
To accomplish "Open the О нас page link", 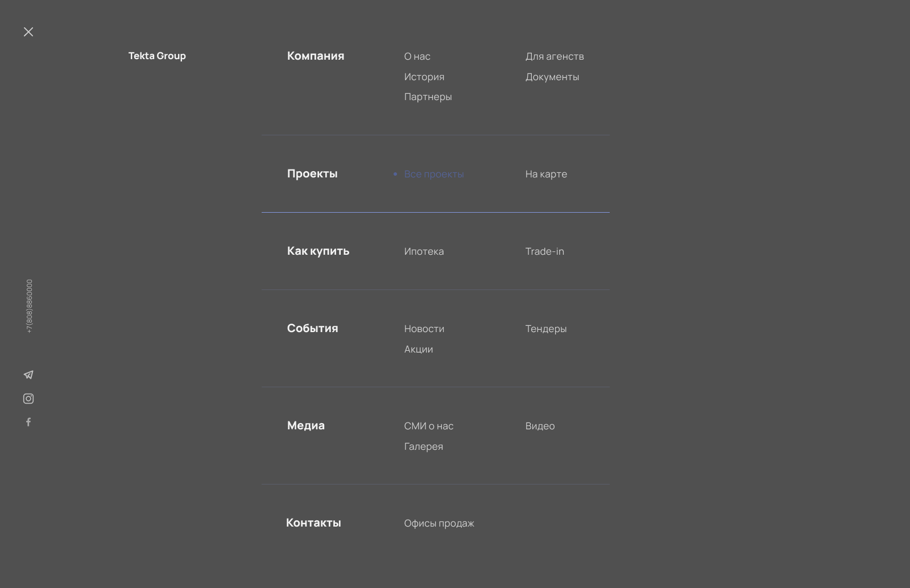I will coord(417,56).
